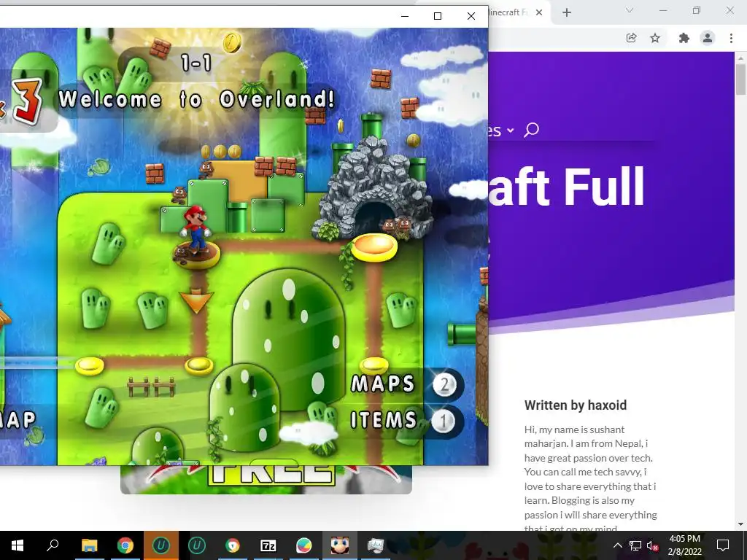Click the lives counter number 3
The image size is (747, 560).
tap(28, 101)
